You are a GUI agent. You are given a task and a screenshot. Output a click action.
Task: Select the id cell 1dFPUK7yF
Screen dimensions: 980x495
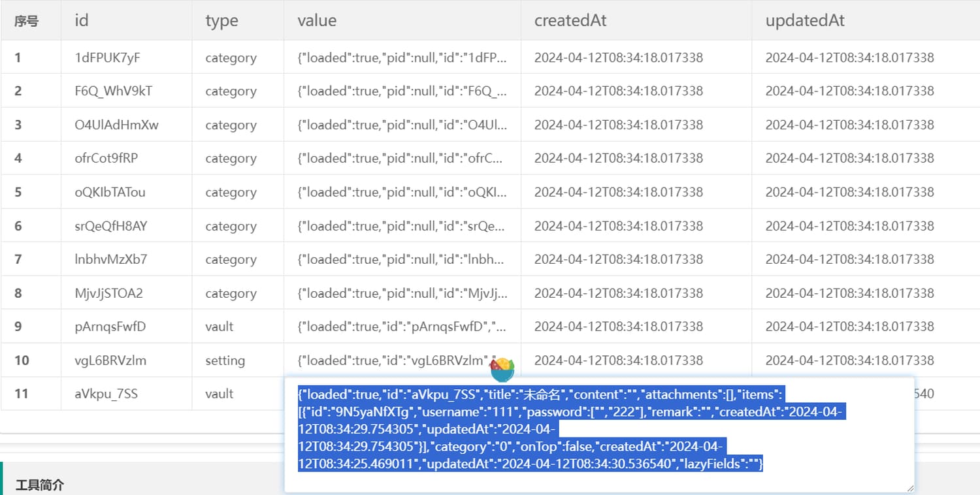[x=108, y=57]
